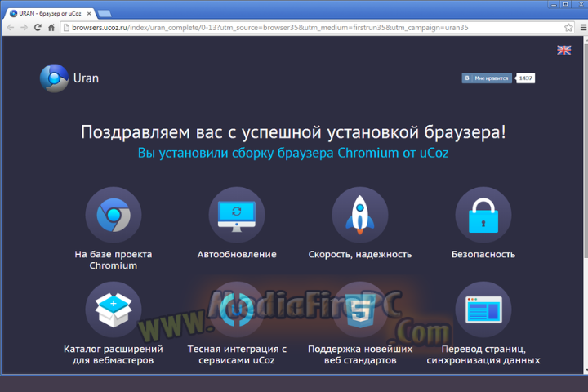Click the HTML5 shield icon
588x392 pixels.
click(360, 310)
